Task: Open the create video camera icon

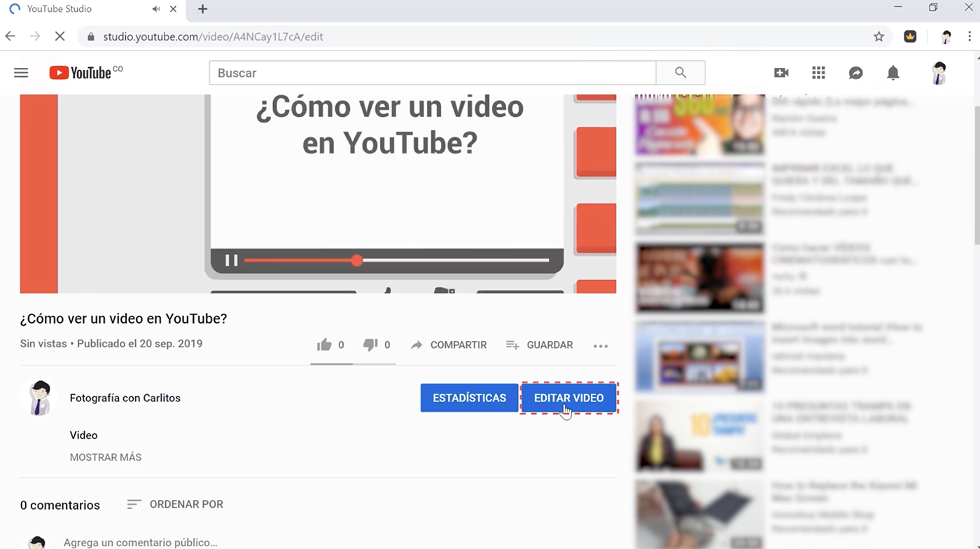Action: coord(781,73)
